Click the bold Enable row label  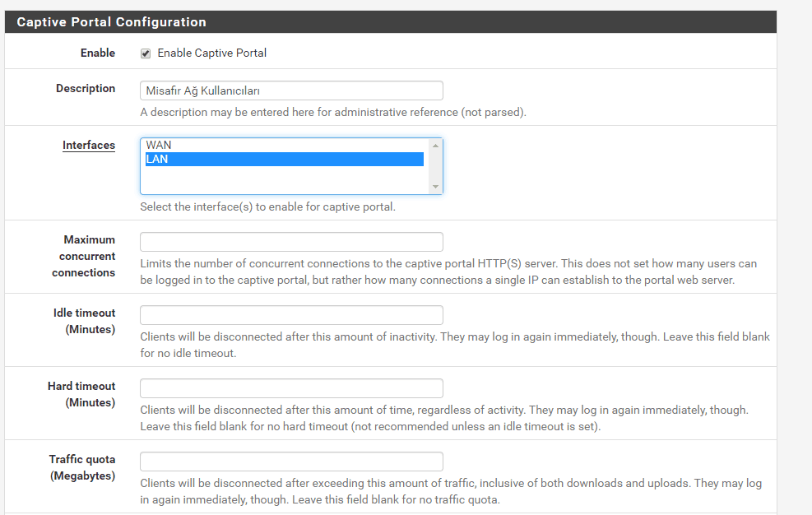coord(98,53)
